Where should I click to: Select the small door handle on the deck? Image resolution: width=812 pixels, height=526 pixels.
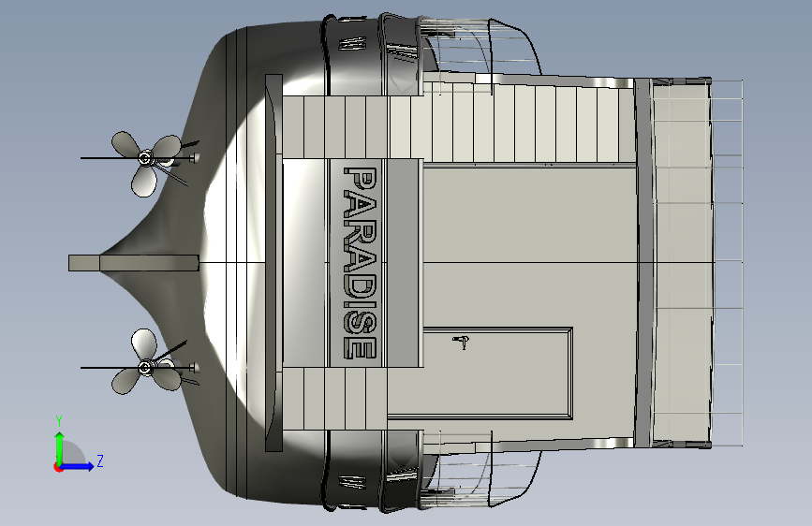[x=462, y=342]
